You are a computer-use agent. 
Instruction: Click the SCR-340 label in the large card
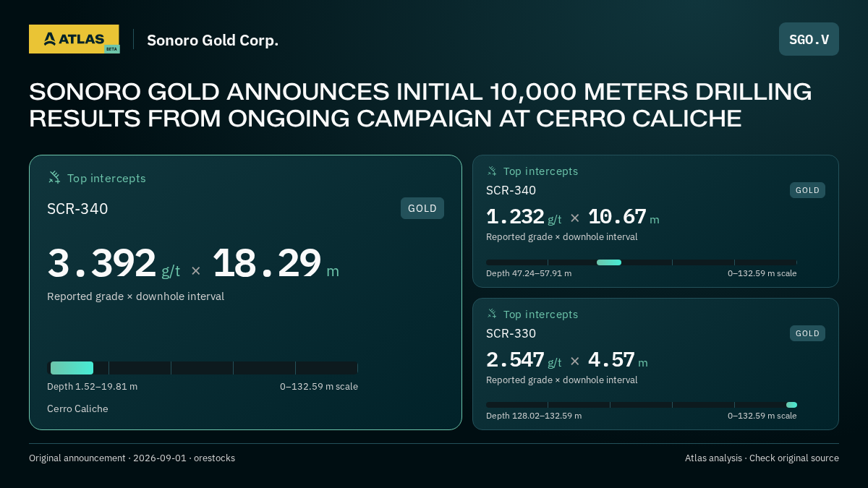77,209
